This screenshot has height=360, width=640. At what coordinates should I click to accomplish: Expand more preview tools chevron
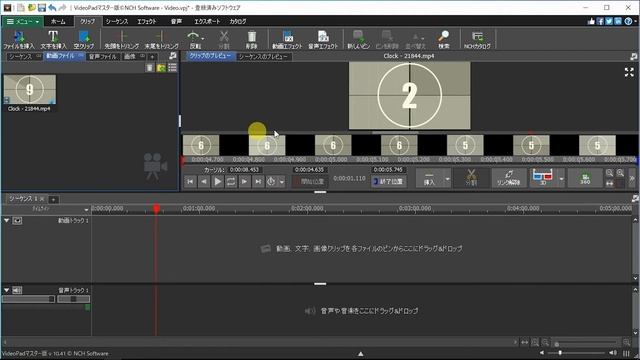tap(632, 178)
